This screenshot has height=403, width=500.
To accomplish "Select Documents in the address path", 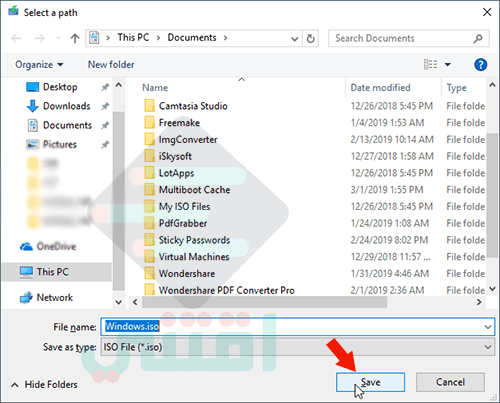I will 192,37.
